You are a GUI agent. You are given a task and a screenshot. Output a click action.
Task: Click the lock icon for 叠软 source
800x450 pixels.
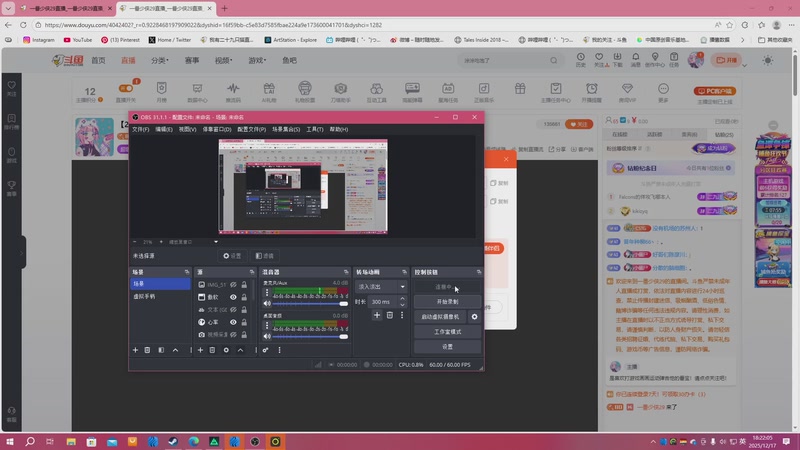(x=244, y=297)
